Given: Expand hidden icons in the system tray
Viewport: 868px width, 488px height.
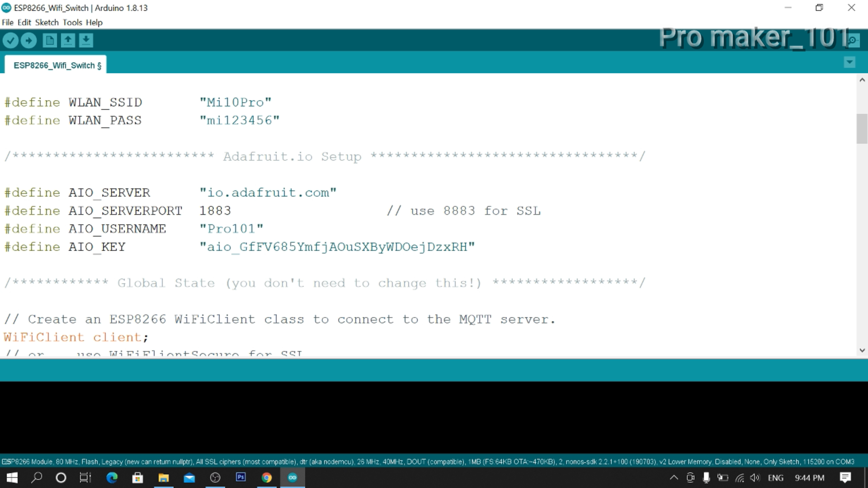Looking at the screenshot, I should point(673,478).
